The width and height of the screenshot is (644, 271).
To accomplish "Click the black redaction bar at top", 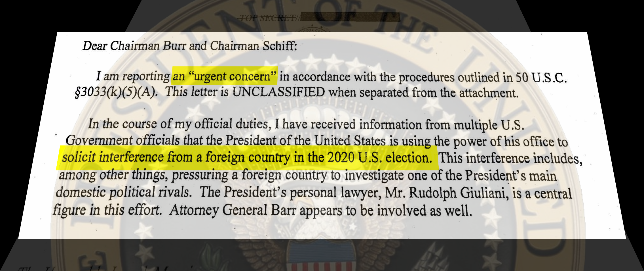I will [350, 17].
